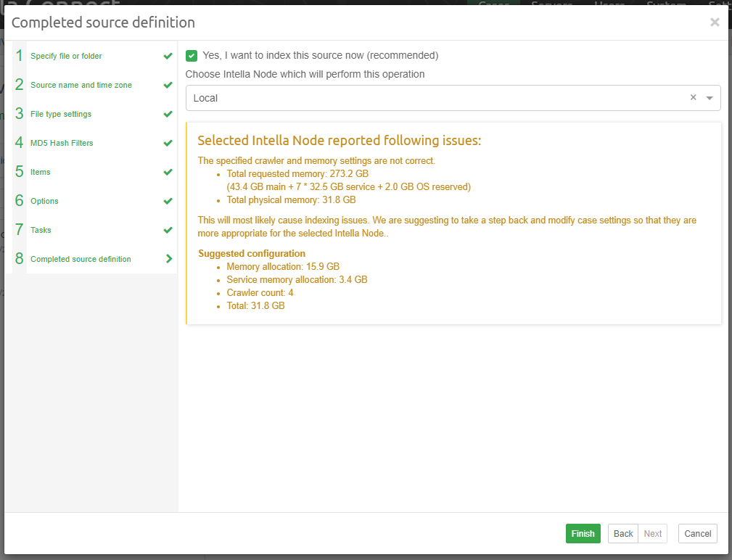Click the checkmark beside the Tasks step
732x560 pixels.
click(x=168, y=229)
